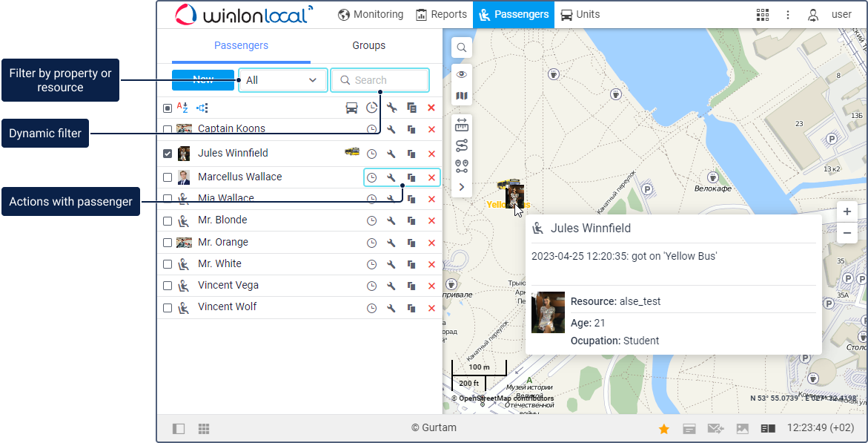Switch to the Groups panel tab
Image resolution: width=868 pixels, height=443 pixels.
[368, 45]
